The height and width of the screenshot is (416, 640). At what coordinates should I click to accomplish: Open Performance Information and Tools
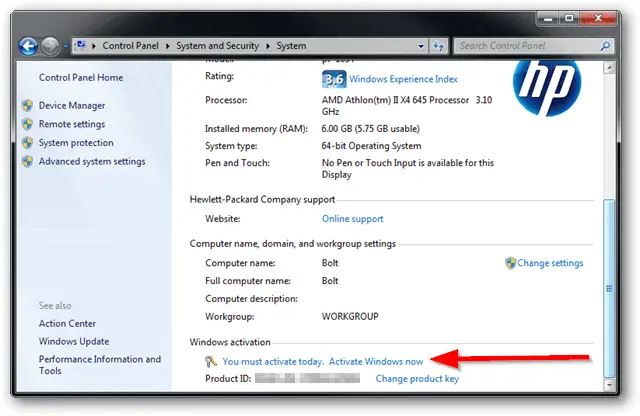[100, 365]
